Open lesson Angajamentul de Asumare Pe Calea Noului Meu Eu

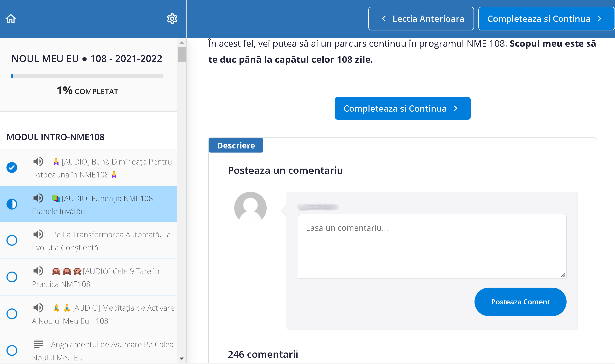coord(101,348)
